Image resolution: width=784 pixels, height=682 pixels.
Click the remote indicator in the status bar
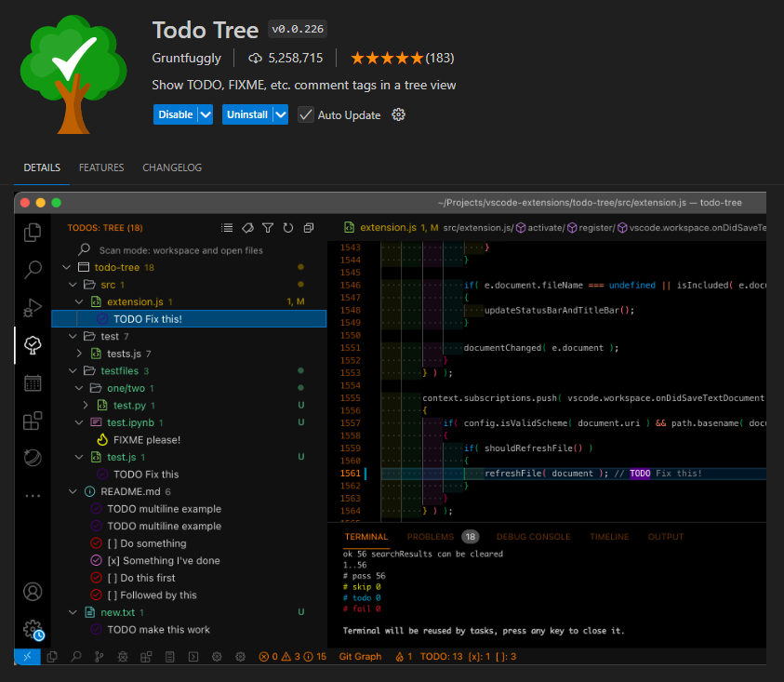27,657
